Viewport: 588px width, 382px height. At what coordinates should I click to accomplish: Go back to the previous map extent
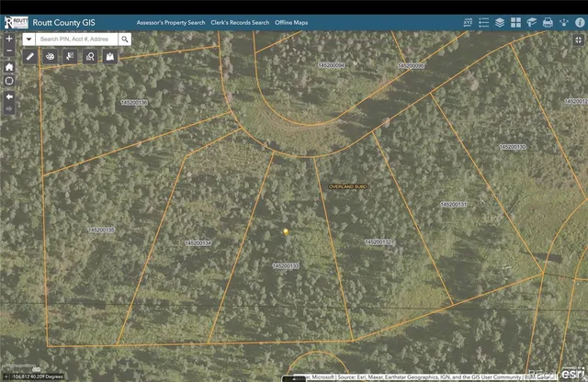(x=9, y=95)
